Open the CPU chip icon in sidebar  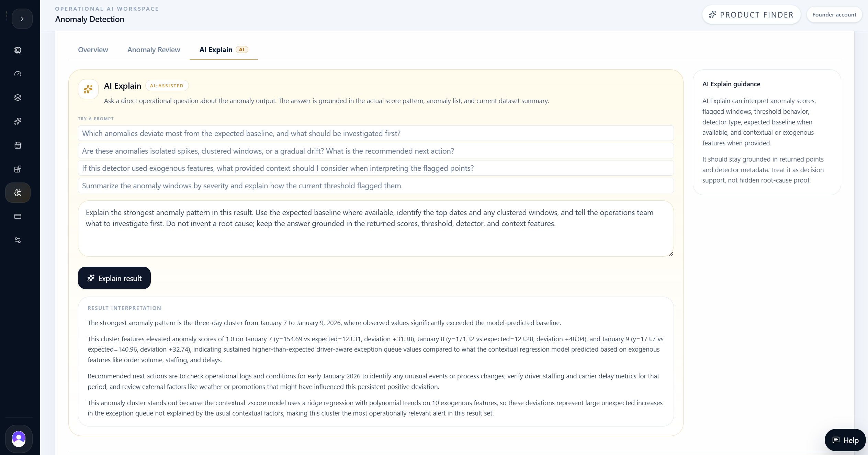pos(18,50)
